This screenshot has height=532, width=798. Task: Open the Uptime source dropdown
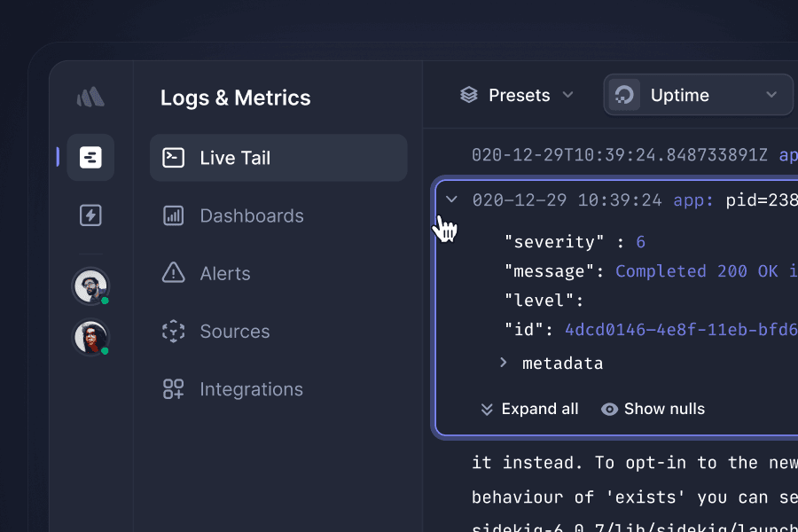click(698, 95)
